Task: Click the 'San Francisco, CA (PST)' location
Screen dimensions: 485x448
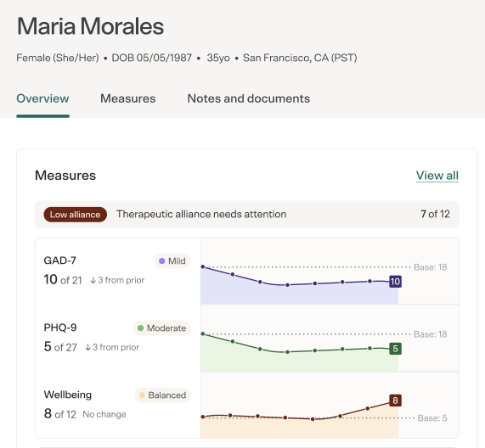Action: 300,58
